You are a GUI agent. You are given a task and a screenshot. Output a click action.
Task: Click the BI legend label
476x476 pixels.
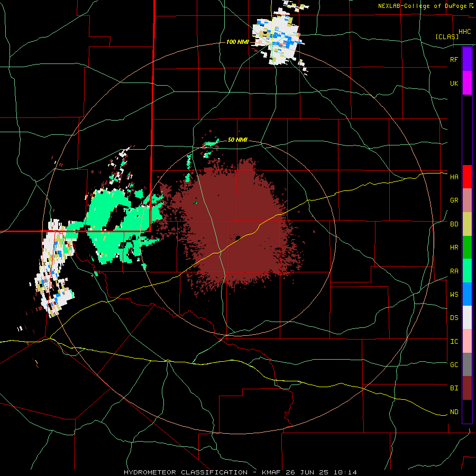pyautogui.click(x=454, y=388)
